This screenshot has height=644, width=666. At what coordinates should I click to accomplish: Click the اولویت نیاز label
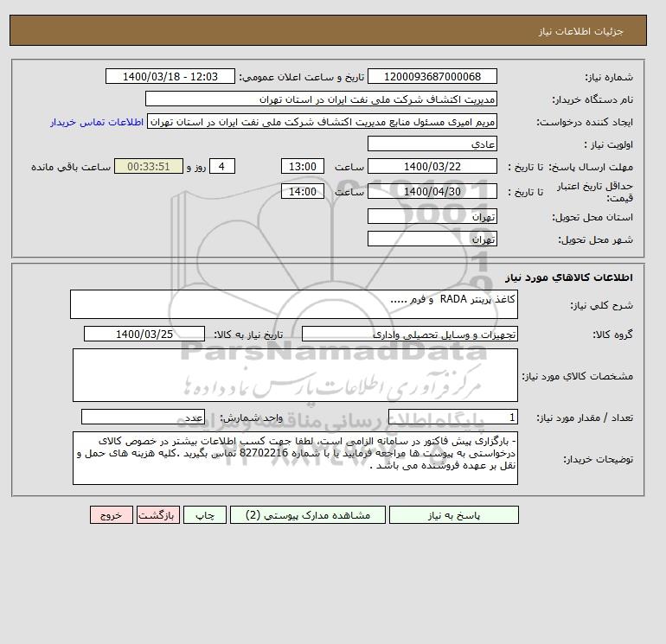[609, 144]
